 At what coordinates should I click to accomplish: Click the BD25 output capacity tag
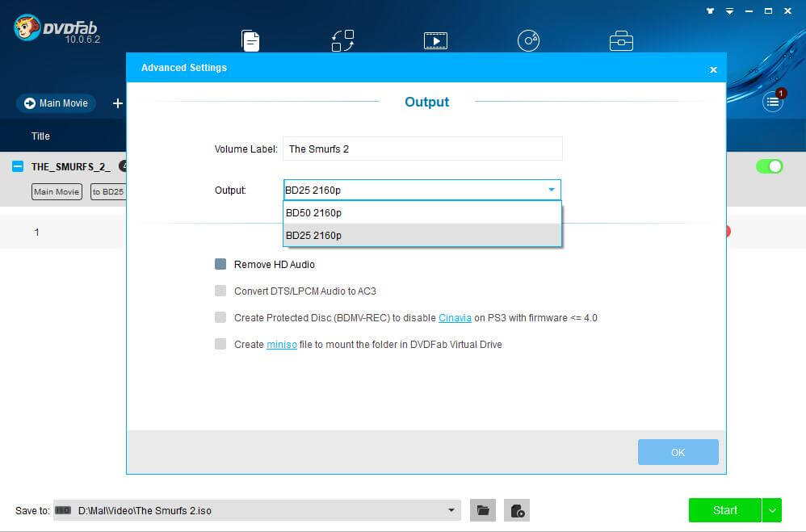pyautogui.click(x=109, y=191)
